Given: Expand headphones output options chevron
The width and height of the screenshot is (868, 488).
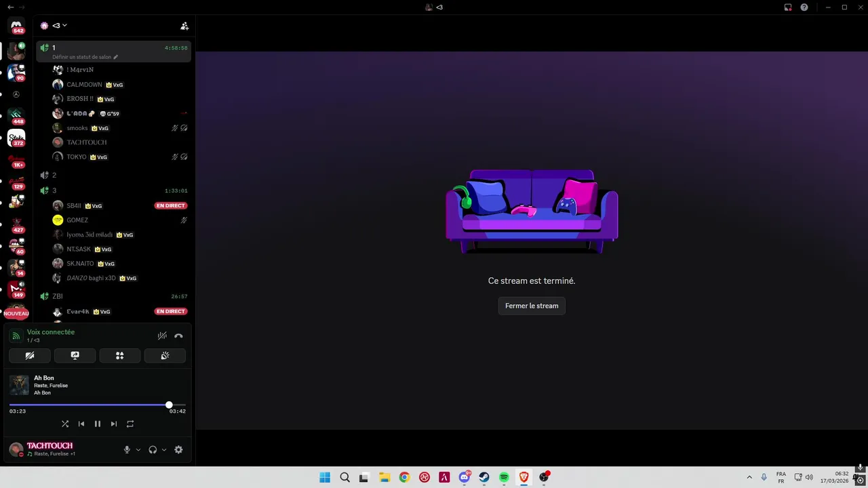Looking at the screenshot, I should click(x=164, y=449).
